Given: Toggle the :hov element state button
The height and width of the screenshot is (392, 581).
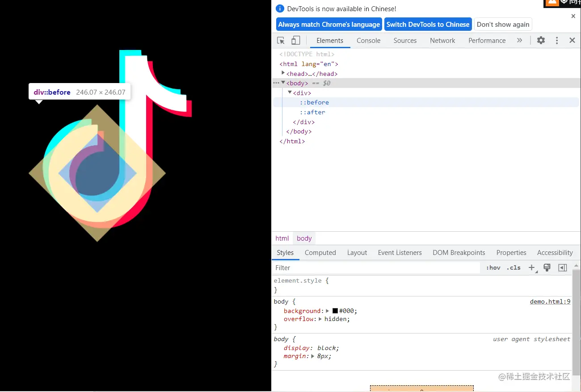Looking at the screenshot, I should (493, 267).
